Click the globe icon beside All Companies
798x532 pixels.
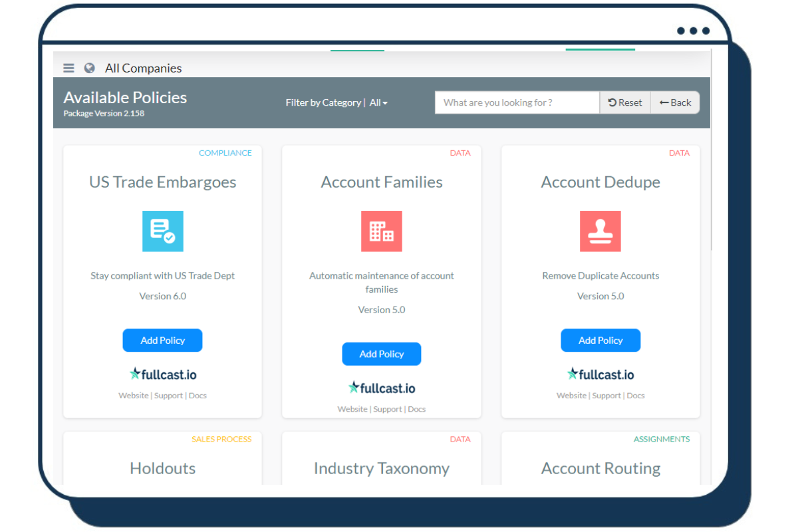point(89,68)
